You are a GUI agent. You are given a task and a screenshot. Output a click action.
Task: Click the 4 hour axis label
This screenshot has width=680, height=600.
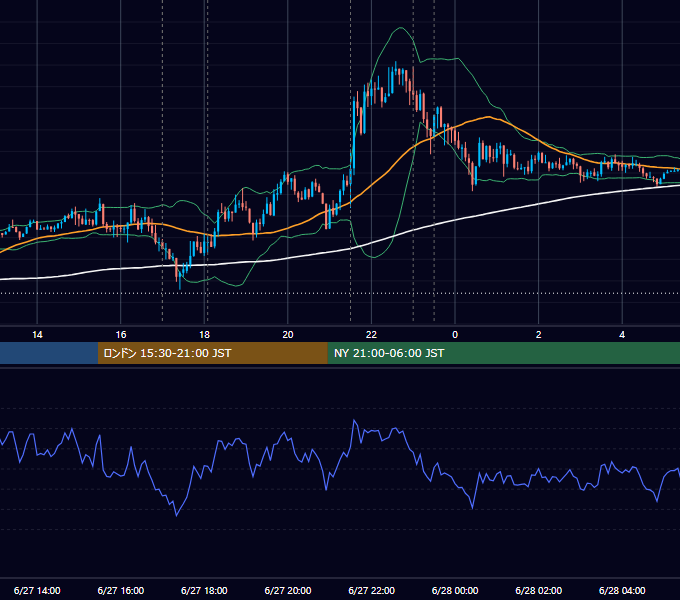[x=622, y=335]
